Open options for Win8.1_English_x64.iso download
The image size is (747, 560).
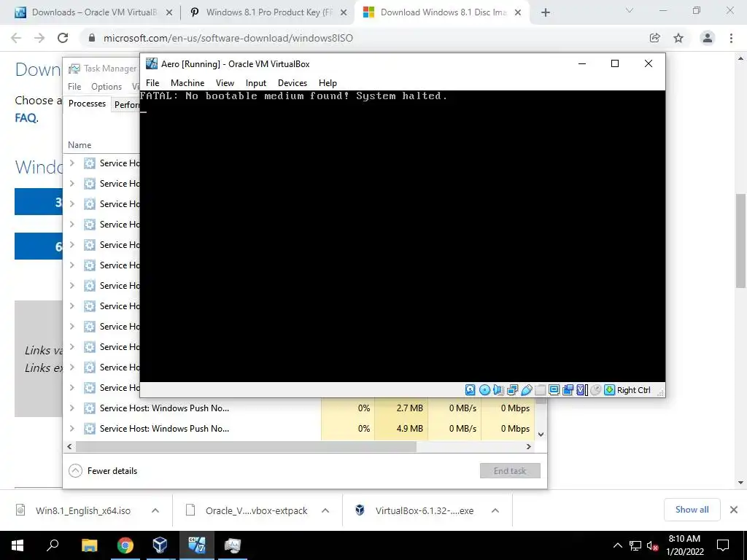(x=155, y=510)
